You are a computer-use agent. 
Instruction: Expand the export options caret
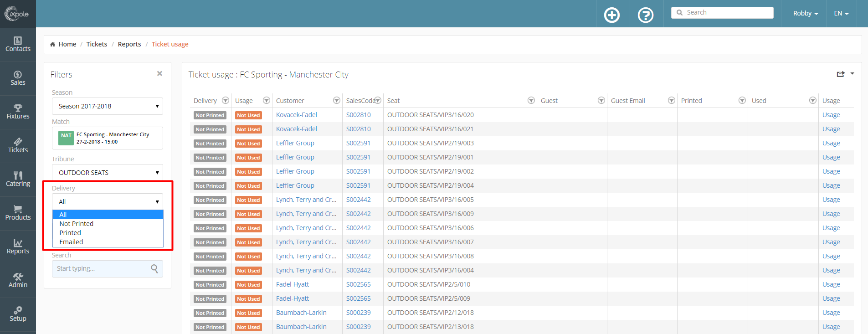852,73
